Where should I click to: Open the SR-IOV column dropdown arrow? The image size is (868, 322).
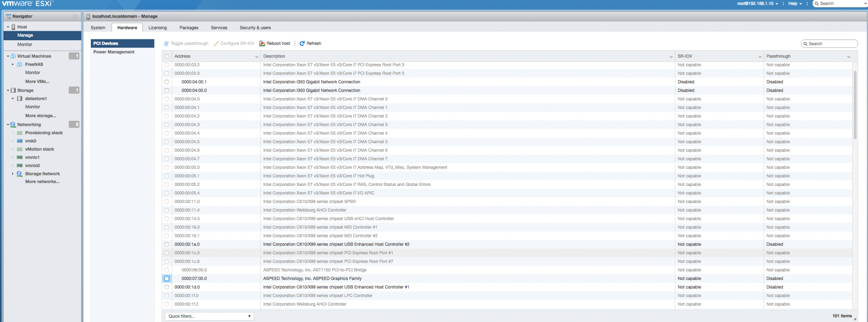[760, 57]
